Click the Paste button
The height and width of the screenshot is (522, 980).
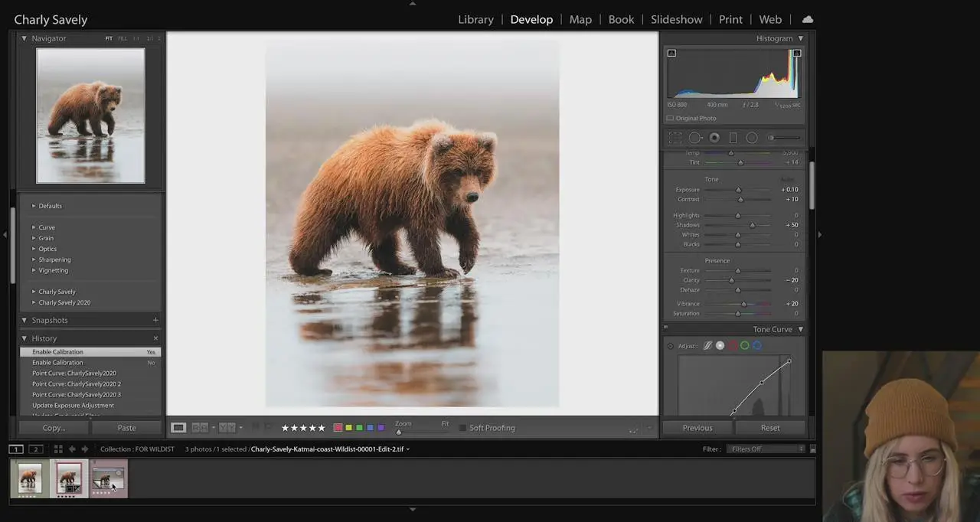coord(126,428)
